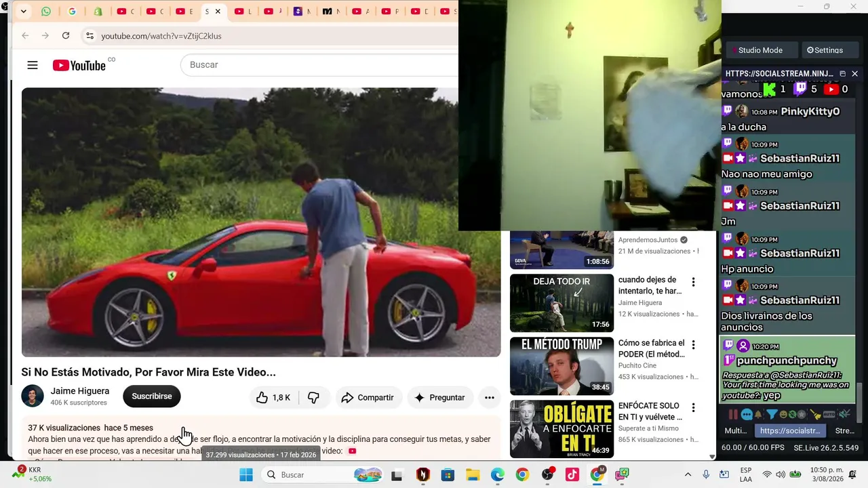Pause the Social Stream chat feed
The width and height of the screenshot is (868, 488).
733,414
